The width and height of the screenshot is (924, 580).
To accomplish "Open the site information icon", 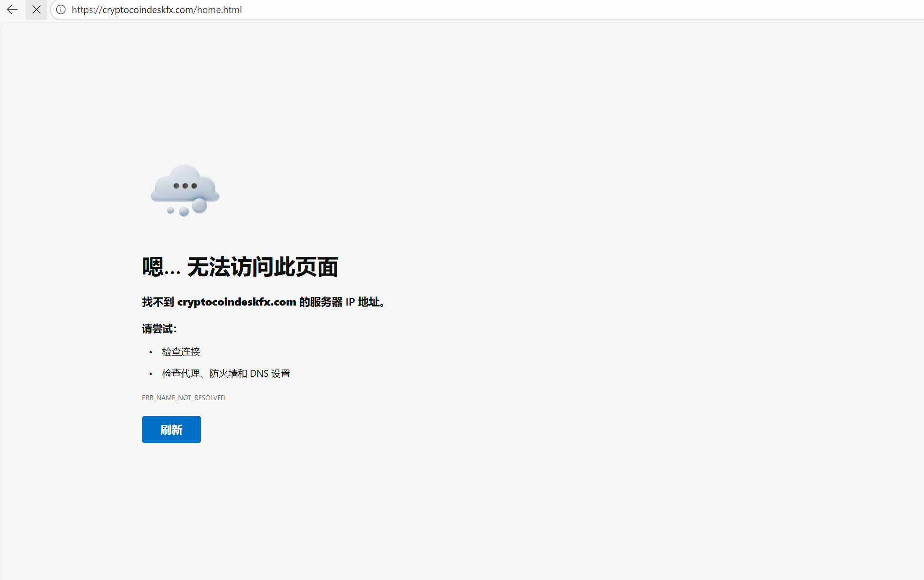I will [61, 9].
